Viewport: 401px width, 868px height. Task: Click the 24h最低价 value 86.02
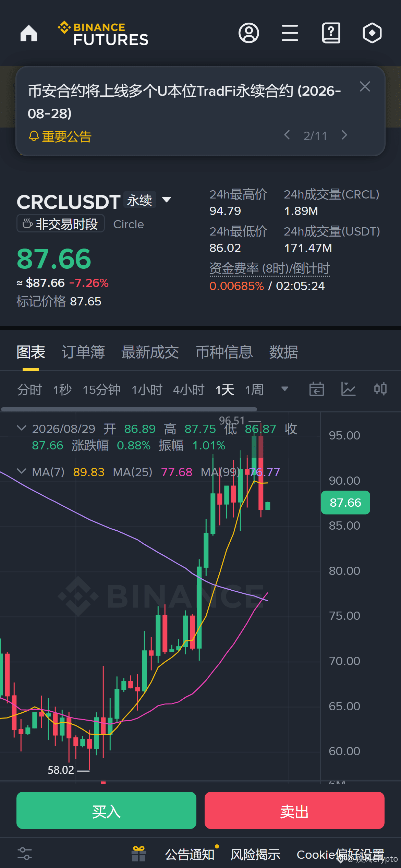(x=225, y=248)
